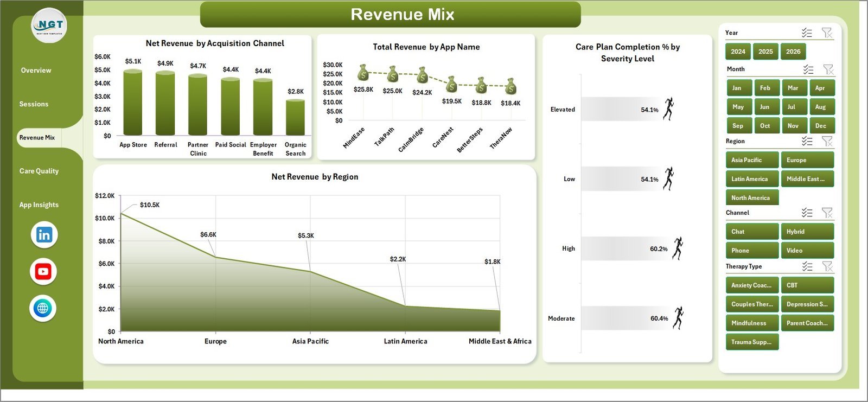Click the runner icon for Low severity

(x=669, y=178)
